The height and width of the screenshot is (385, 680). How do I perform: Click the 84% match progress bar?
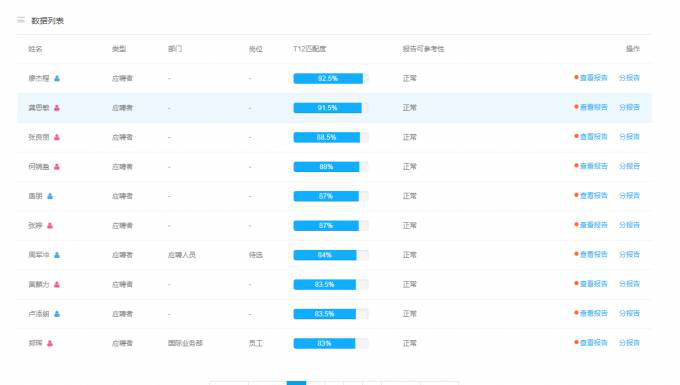[331, 255]
